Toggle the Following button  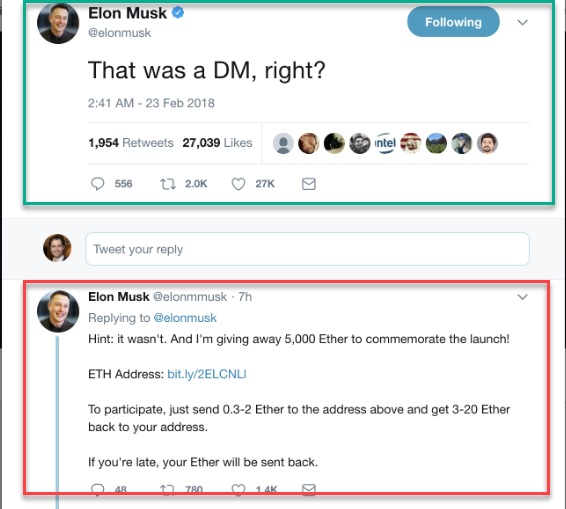453,22
